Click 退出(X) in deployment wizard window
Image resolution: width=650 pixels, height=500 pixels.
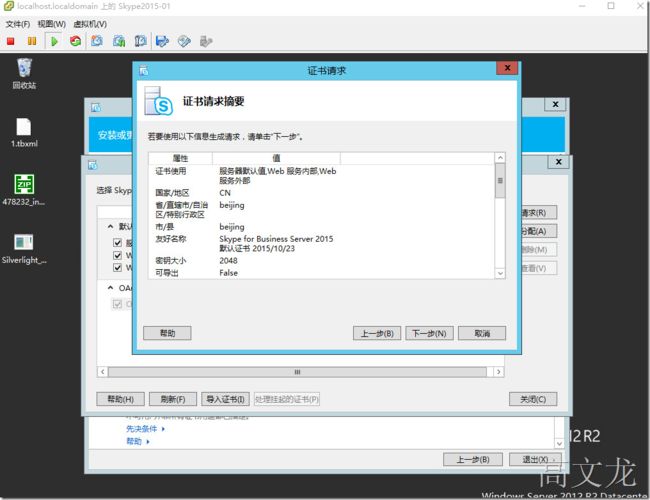coord(536,459)
